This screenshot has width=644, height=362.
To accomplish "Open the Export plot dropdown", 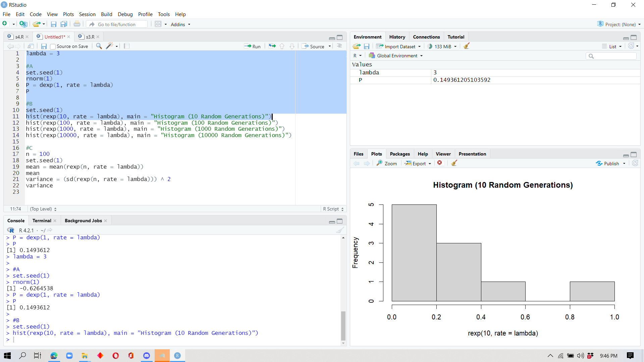I will tap(418, 163).
